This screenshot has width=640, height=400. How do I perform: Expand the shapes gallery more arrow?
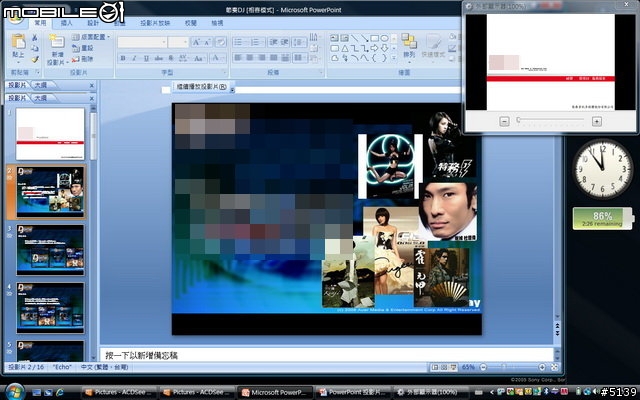click(x=394, y=58)
